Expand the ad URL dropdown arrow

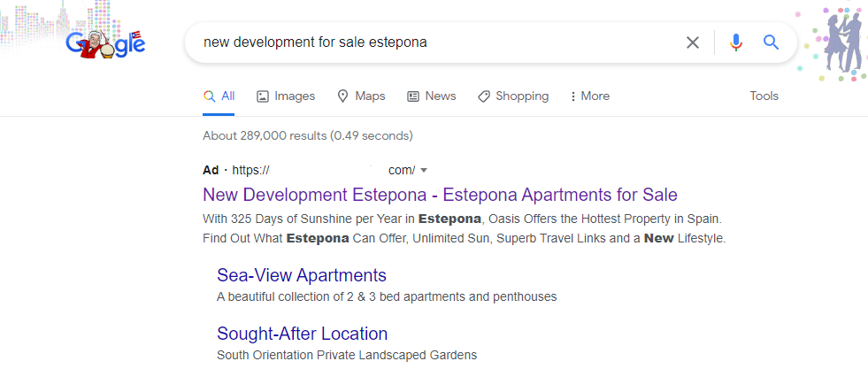point(424,170)
